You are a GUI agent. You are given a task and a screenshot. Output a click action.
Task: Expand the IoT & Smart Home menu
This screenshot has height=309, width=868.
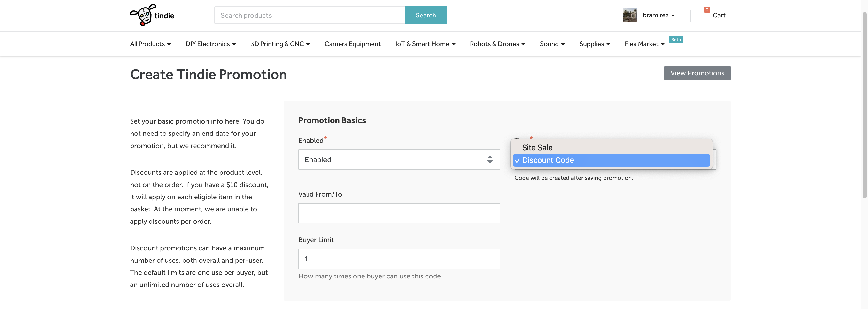click(425, 44)
